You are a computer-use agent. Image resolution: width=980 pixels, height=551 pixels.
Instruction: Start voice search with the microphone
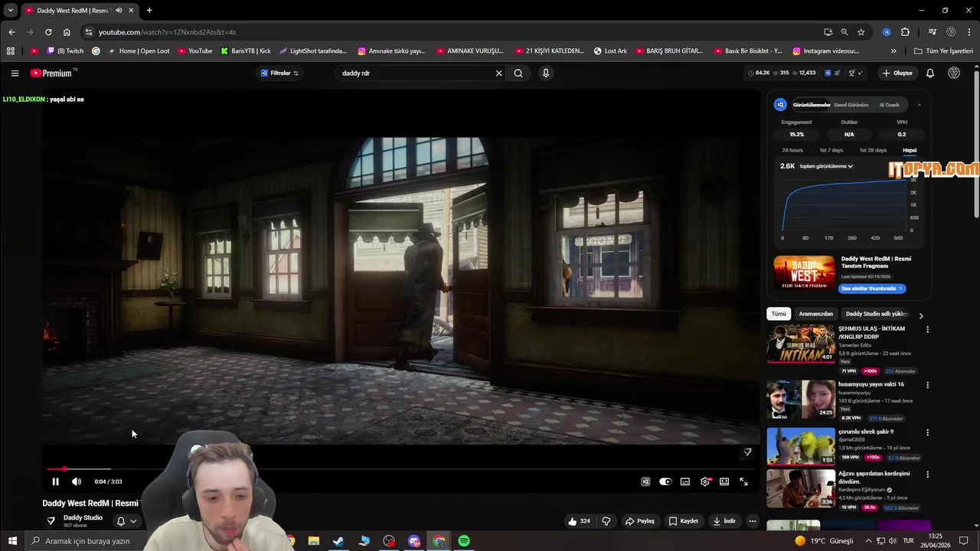tap(546, 73)
